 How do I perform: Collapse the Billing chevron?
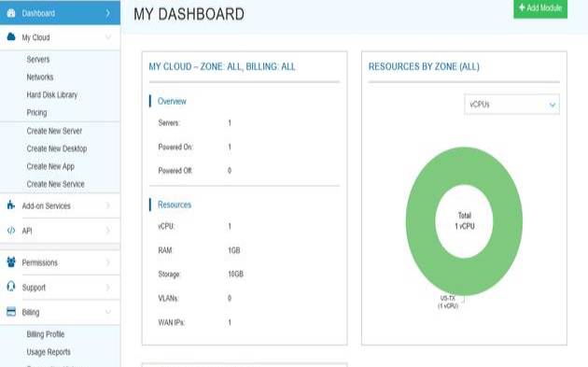click(108, 312)
